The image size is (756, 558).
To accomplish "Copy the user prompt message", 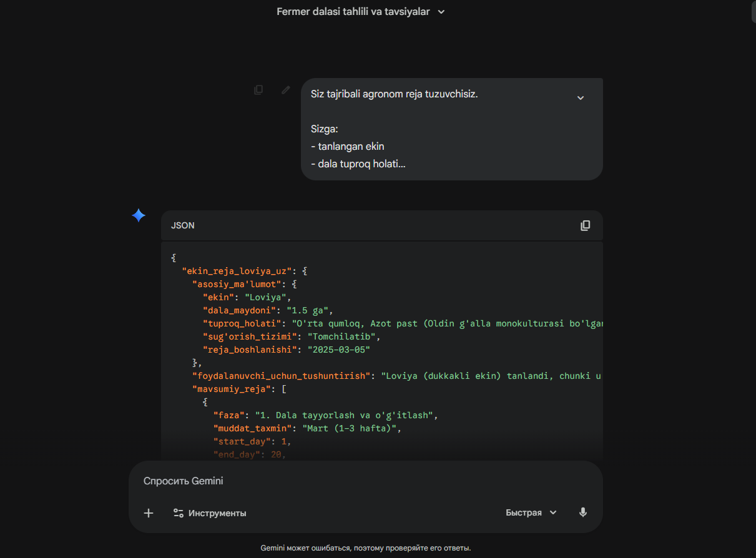I will 258,90.
